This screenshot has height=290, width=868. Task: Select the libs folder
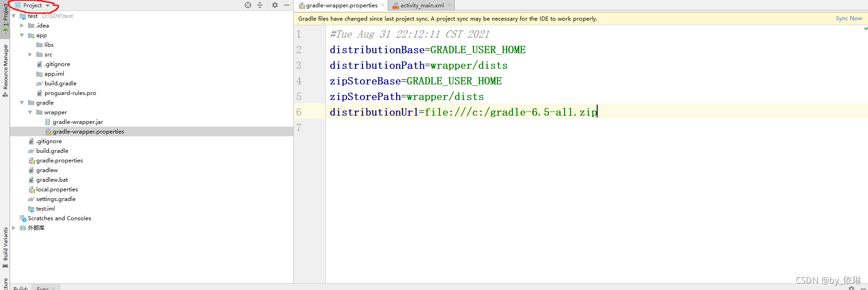click(49, 45)
